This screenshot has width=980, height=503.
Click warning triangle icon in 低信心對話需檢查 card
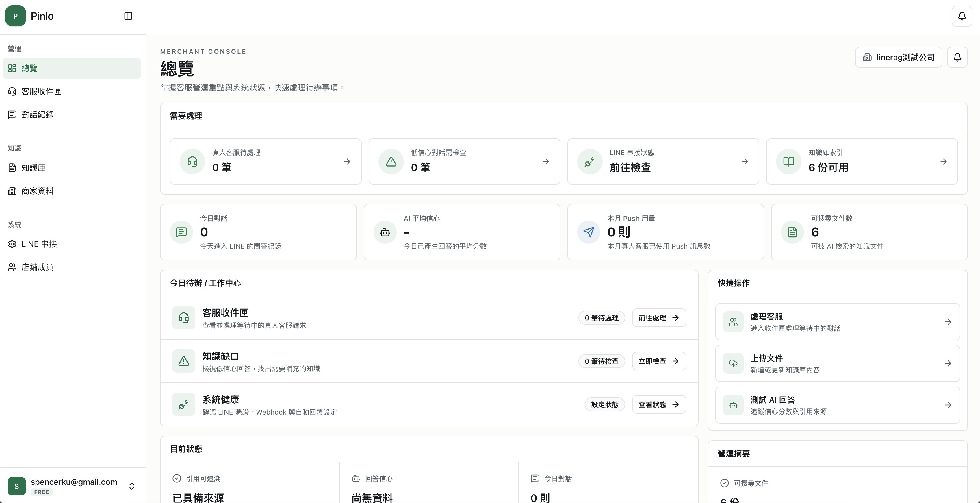391,161
